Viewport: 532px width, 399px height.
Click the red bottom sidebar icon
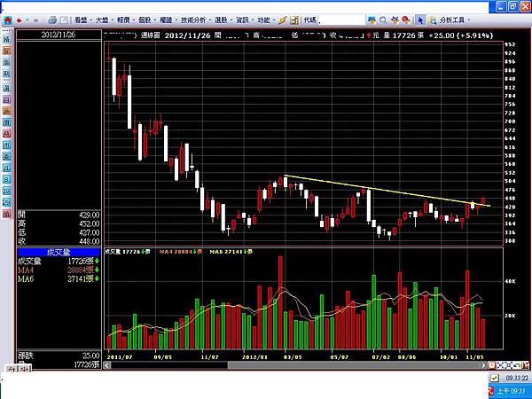click(7, 214)
